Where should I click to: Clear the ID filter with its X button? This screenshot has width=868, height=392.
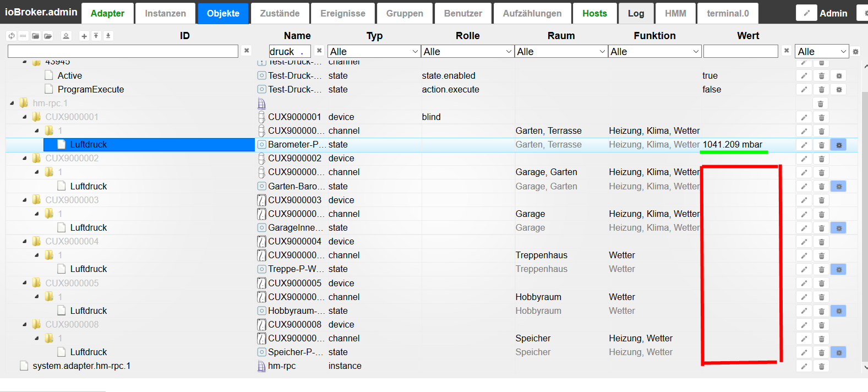247,51
